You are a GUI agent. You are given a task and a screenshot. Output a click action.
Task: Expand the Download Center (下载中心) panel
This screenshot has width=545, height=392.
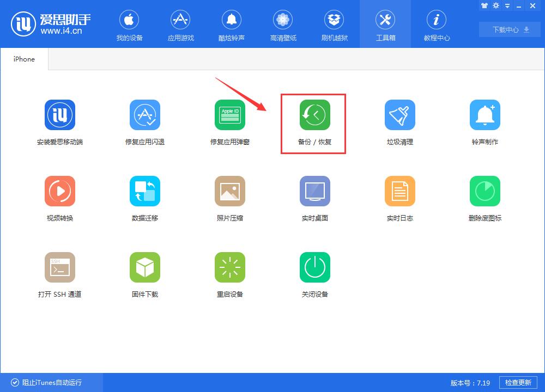[509, 29]
